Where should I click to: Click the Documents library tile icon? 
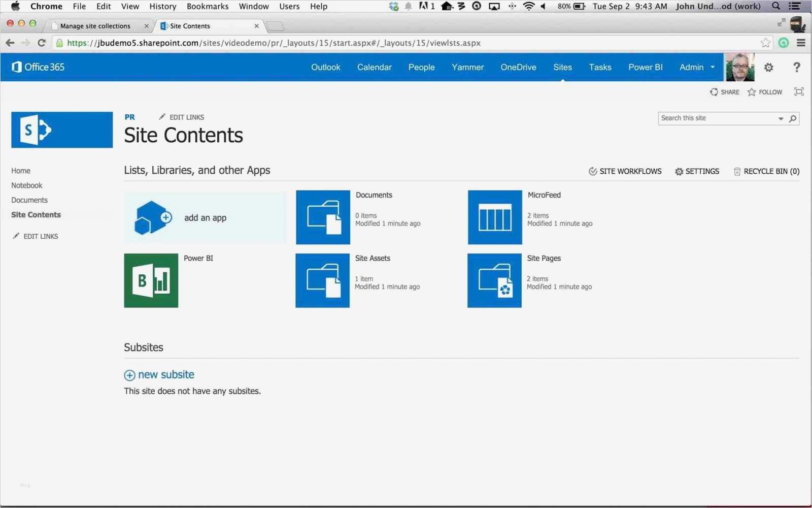(323, 217)
